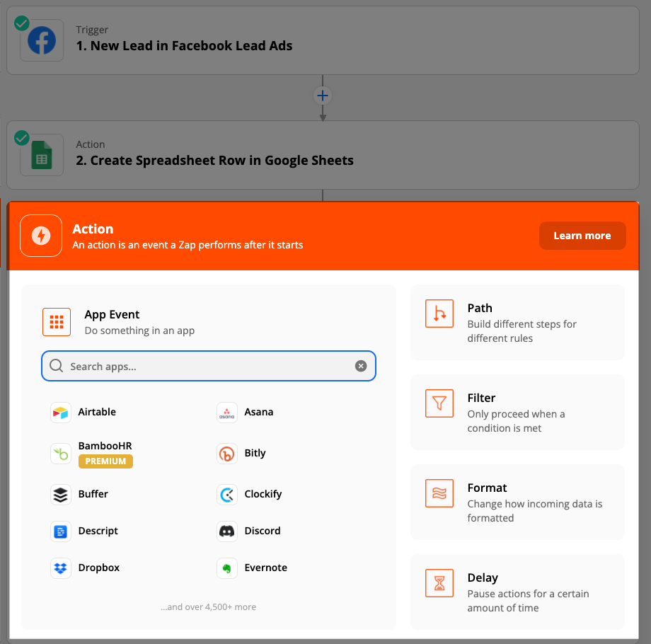Select the Bitly app icon
Image resolution: width=651 pixels, height=644 pixels.
point(227,454)
